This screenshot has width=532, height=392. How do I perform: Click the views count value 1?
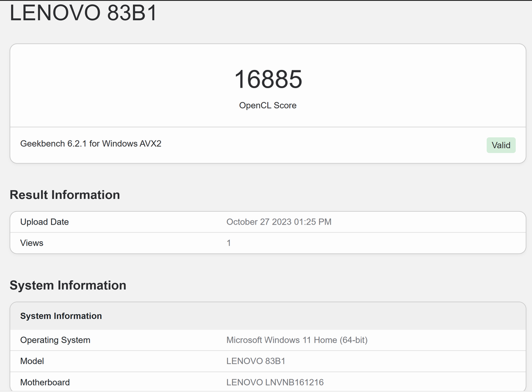229,242
